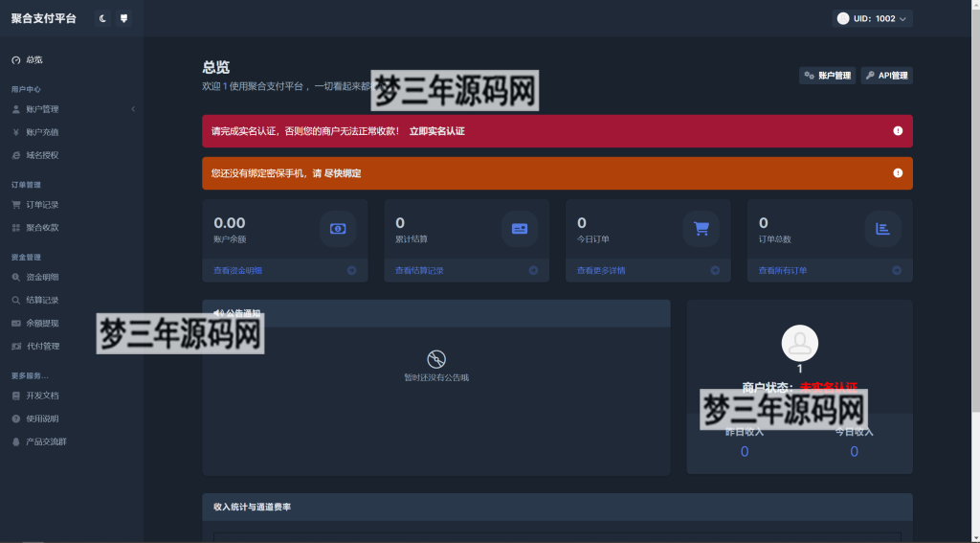Click the search icon beside 结算记录
Viewport: 980px width, 543px height.
(x=16, y=301)
